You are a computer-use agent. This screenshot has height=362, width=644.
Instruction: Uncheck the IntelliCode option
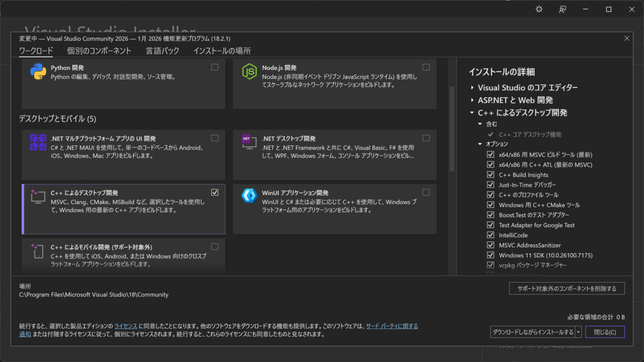pos(491,235)
